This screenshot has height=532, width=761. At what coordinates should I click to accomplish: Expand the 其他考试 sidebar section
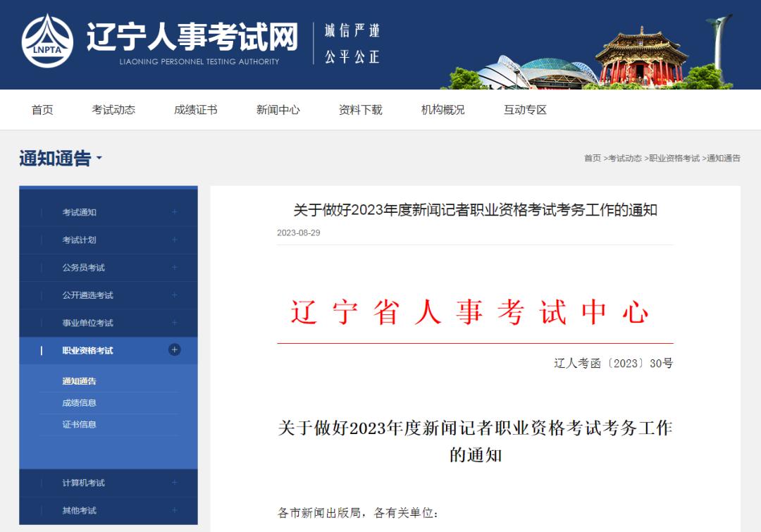[x=173, y=510]
